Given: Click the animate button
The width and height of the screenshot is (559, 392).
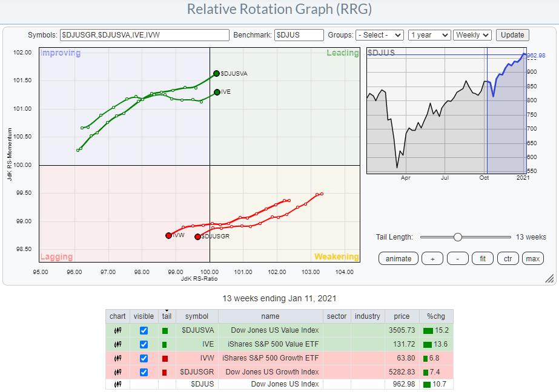Looking at the screenshot, I should 398,258.
